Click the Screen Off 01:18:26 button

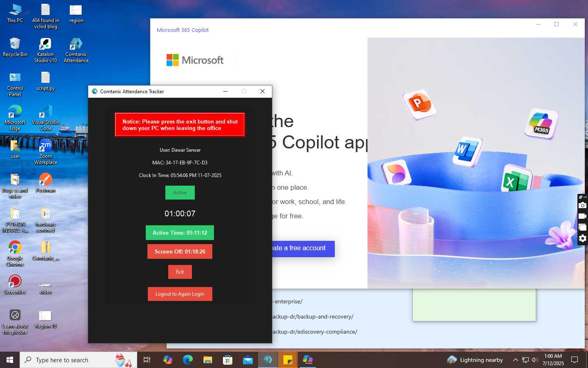(180, 251)
